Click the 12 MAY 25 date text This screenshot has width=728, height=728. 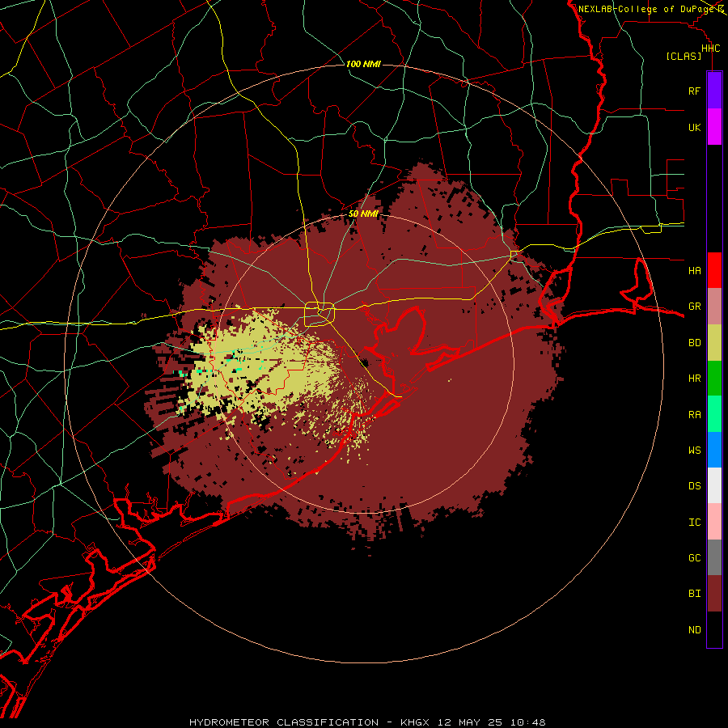tap(471, 722)
